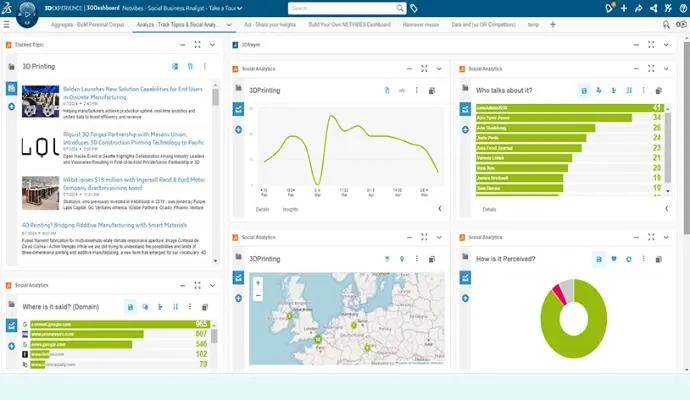The height and width of the screenshot is (400, 690).
Task: Click the people icon in the Who talks about it toolbar
Action: (599, 90)
